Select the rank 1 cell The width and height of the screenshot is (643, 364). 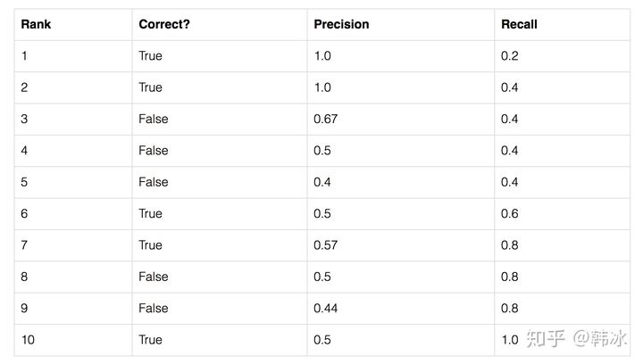24,55
